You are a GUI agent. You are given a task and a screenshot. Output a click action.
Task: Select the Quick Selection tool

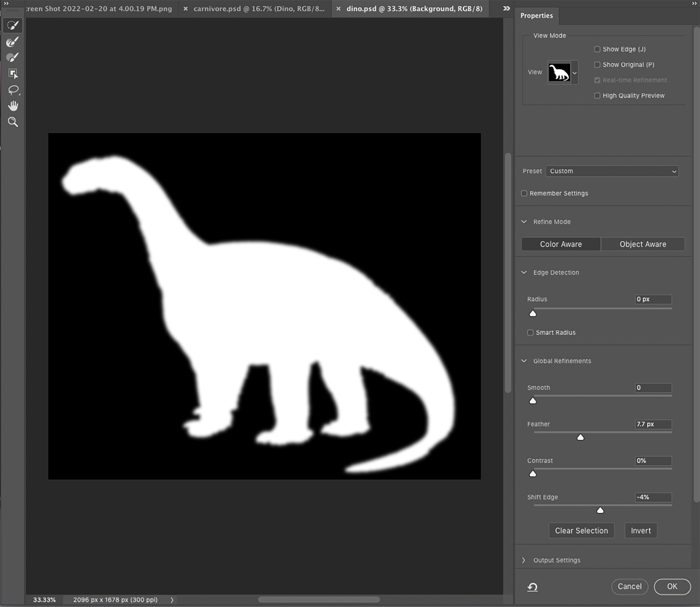13,26
